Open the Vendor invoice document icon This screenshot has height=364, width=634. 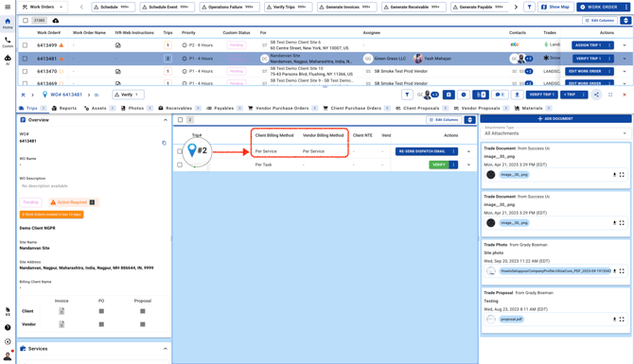[x=62, y=324]
